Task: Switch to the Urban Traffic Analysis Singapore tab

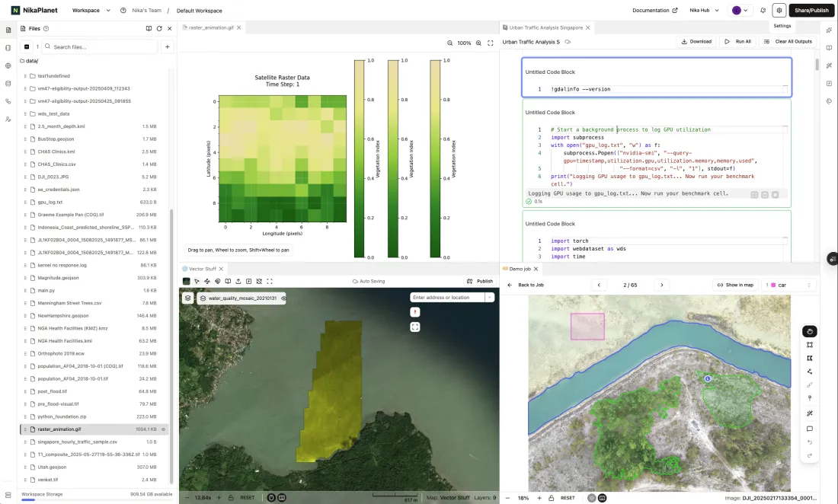Action: coord(545,27)
